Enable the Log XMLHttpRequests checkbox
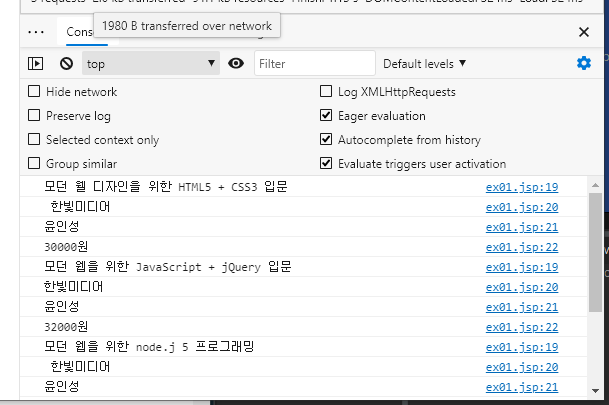Image resolution: width=609 pixels, height=405 pixels. tap(326, 92)
